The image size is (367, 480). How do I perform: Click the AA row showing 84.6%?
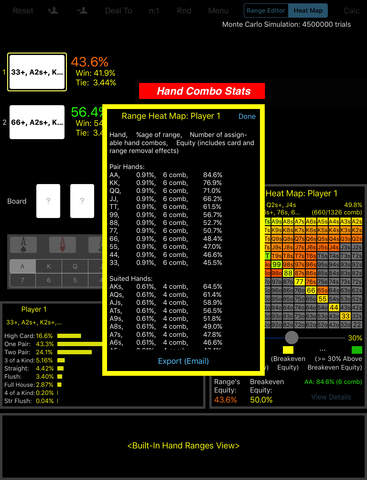[x=166, y=175]
